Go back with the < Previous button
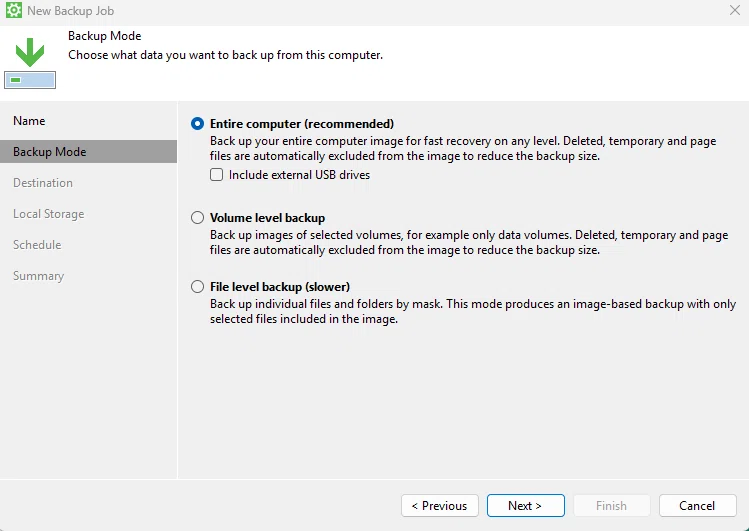The width and height of the screenshot is (749, 531). pos(439,505)
